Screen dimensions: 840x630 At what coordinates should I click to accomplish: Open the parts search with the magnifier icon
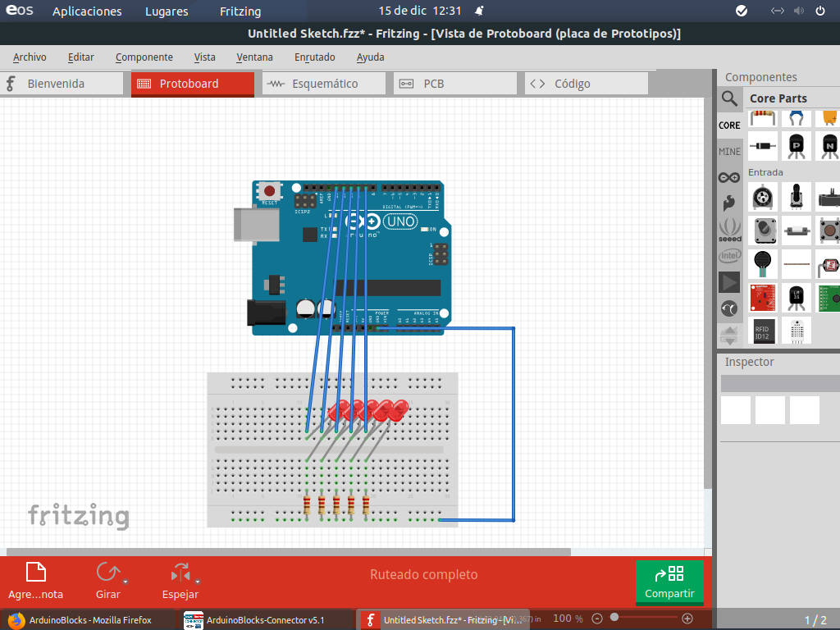pyautogui.click(x=730, y=98)
